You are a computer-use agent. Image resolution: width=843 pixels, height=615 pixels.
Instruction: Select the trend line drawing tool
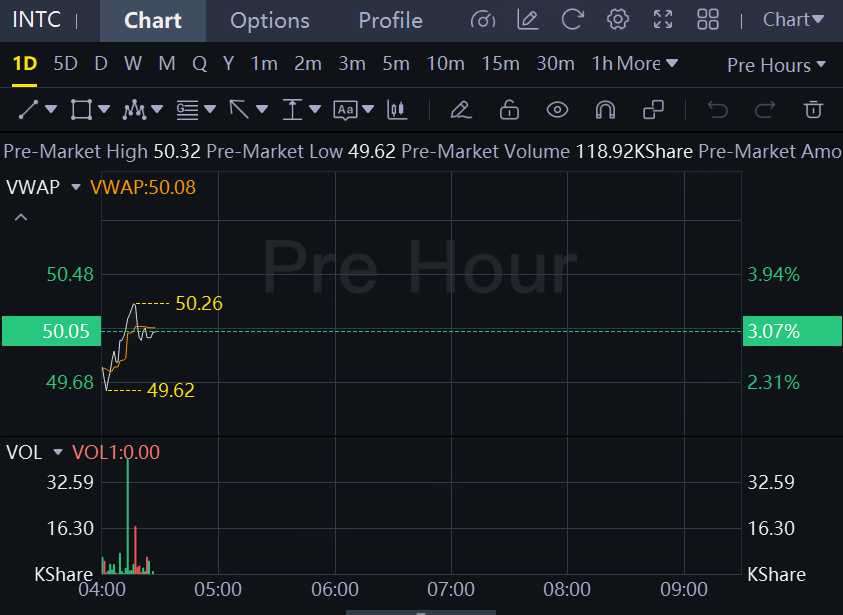29,109
